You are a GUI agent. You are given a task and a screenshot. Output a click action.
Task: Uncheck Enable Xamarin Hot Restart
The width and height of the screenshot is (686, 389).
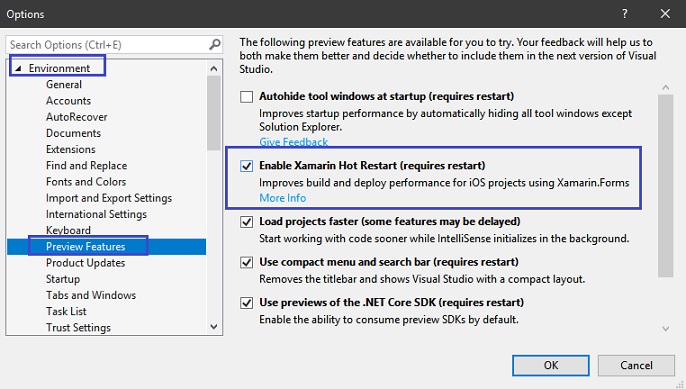tap(246, 166)
